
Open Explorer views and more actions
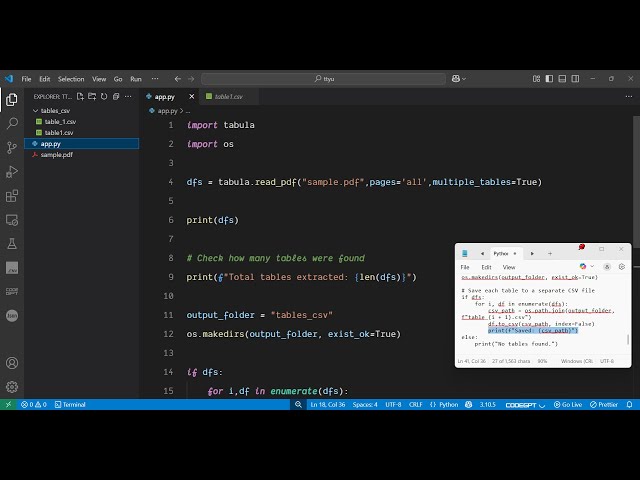[128, 97]
